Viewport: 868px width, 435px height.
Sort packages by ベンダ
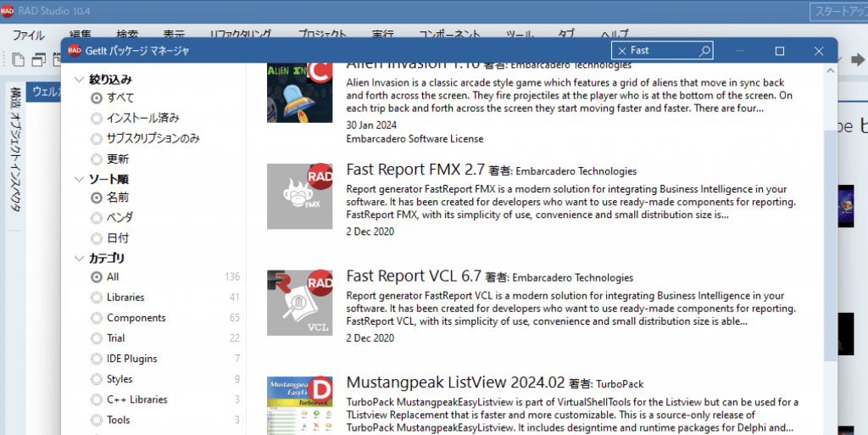(97, 218)
